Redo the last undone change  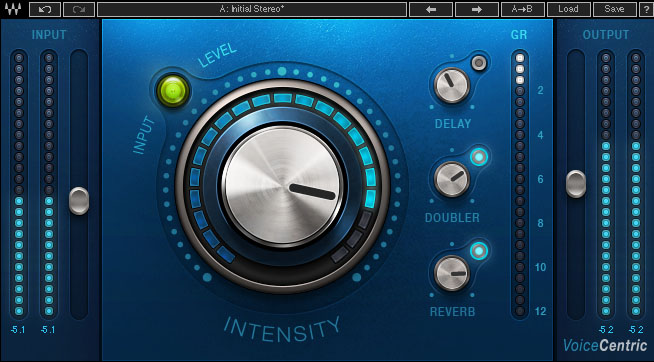click(x=79, y=9)
